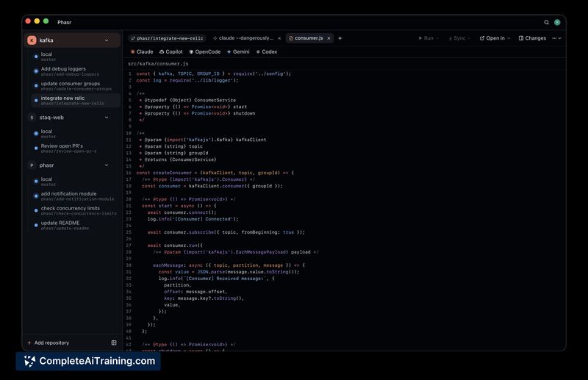
Task: Launch the Gemini agent
Action: pyautogui.click(x=238, y=51)
